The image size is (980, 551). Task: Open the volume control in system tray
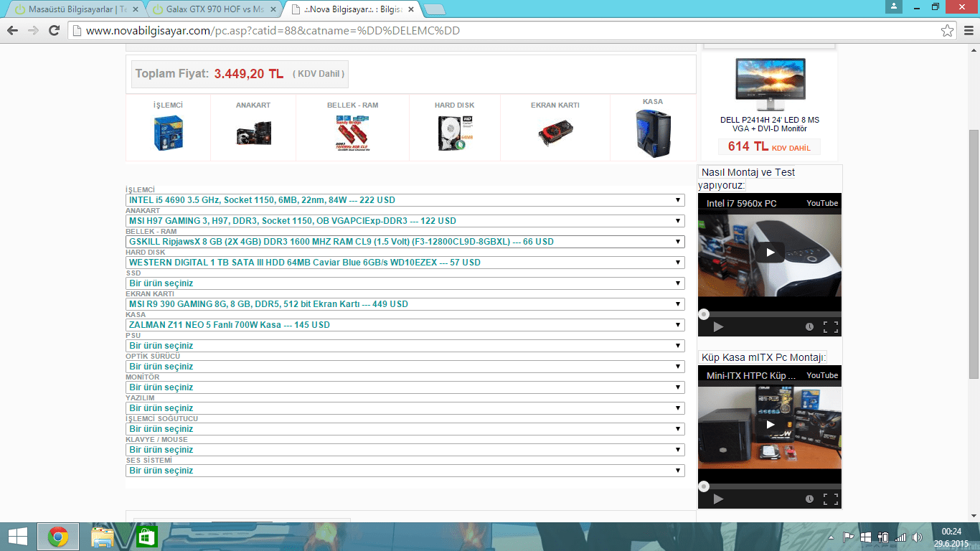click(917, 537)
